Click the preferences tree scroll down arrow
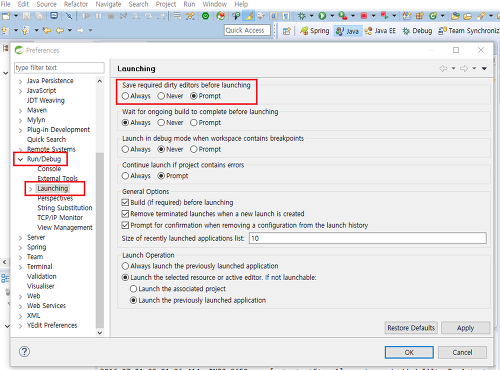Screen dimensions: 500x370 [100, 333]
